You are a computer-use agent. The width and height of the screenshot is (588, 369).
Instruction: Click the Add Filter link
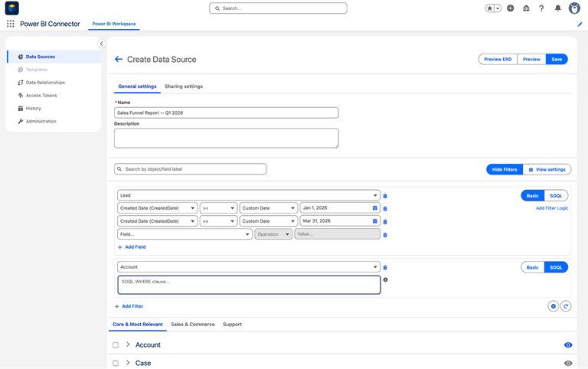tap(129, 306)
